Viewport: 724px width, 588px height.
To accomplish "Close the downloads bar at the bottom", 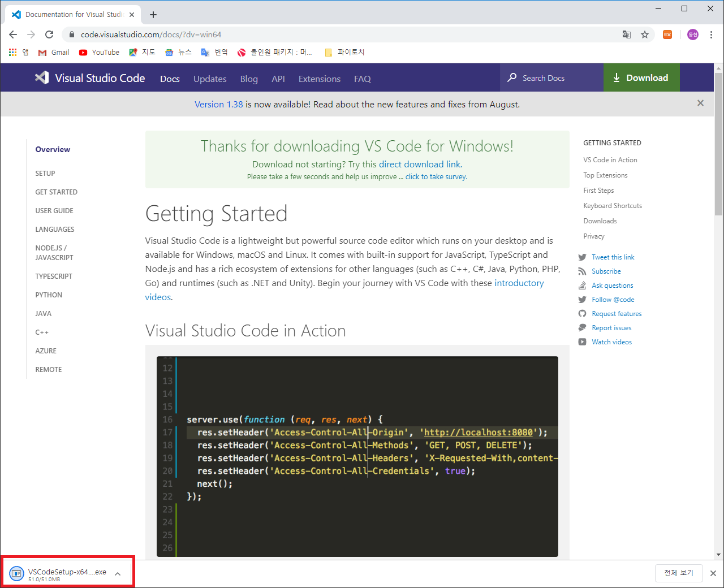I will pos(713,573).
